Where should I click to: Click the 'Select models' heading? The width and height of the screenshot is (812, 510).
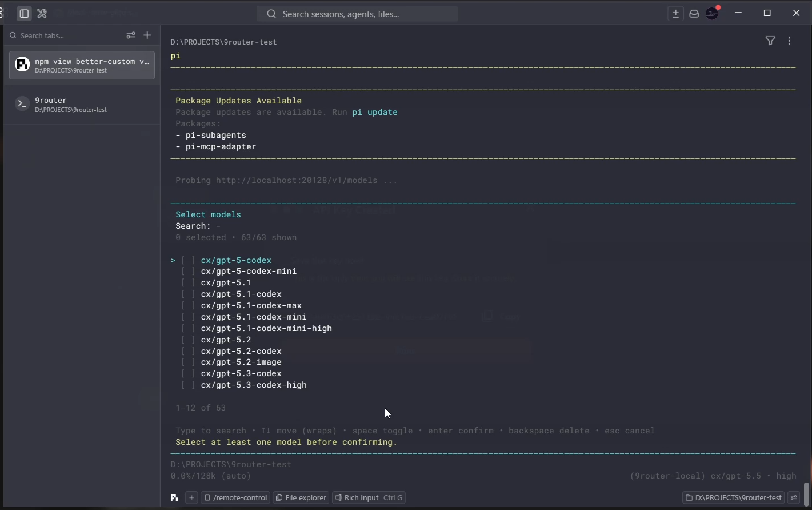point(208,215)
